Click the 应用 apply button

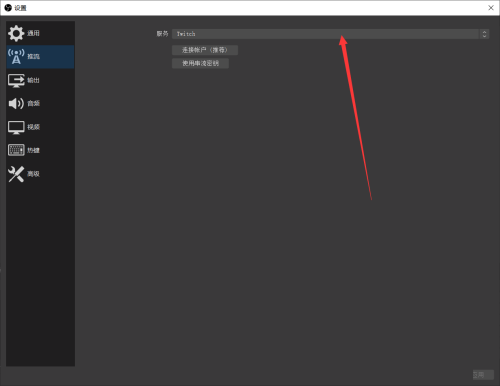pos(483,375)
